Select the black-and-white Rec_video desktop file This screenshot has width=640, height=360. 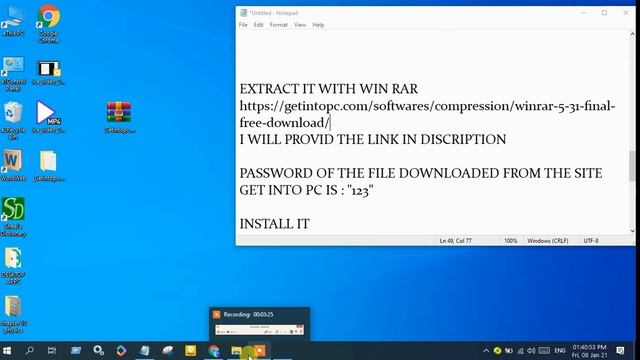tap(49, 73)
